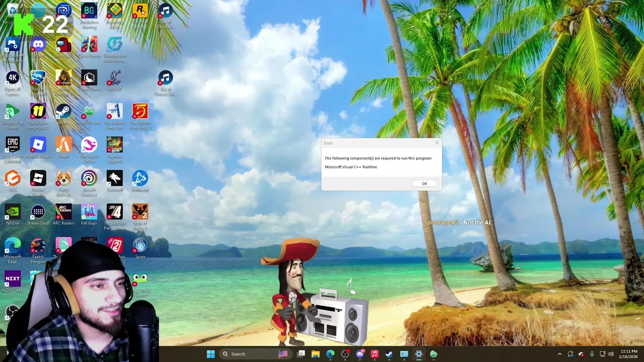This screenshot has height=362, width=644.
Task: Select the PlayStation Accessories desktop icon
Action: 13,50
